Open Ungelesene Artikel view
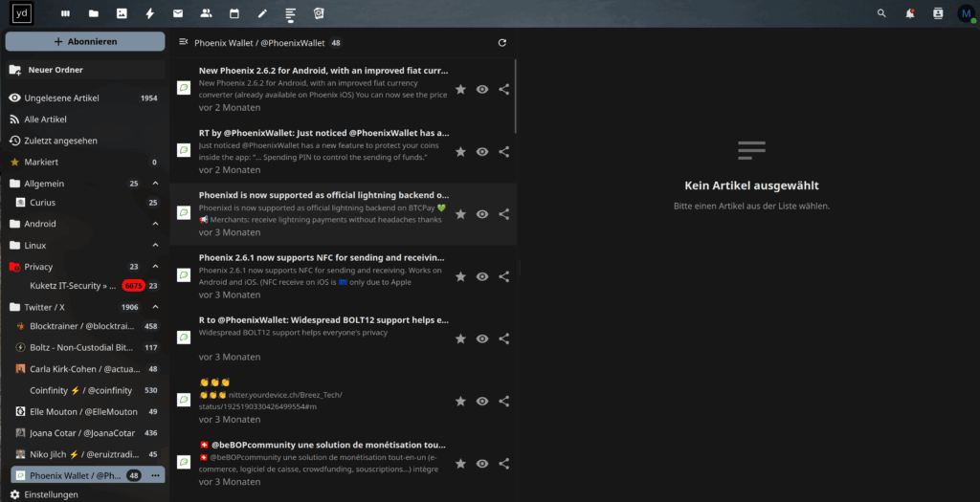 coord(85,98)
